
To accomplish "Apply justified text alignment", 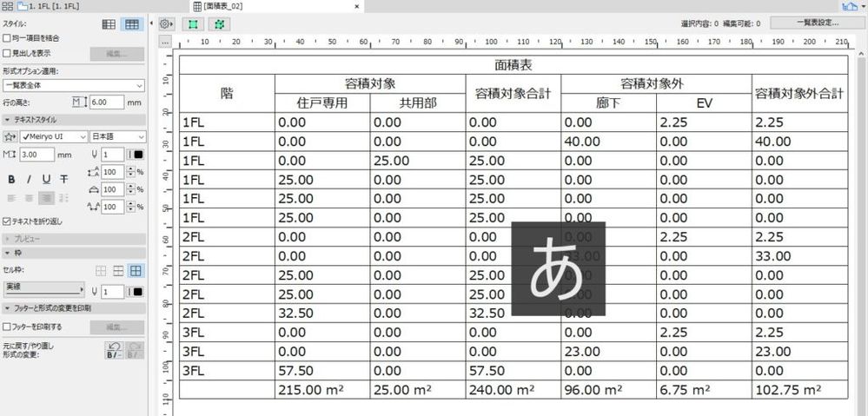I will (x=64, y=198).
